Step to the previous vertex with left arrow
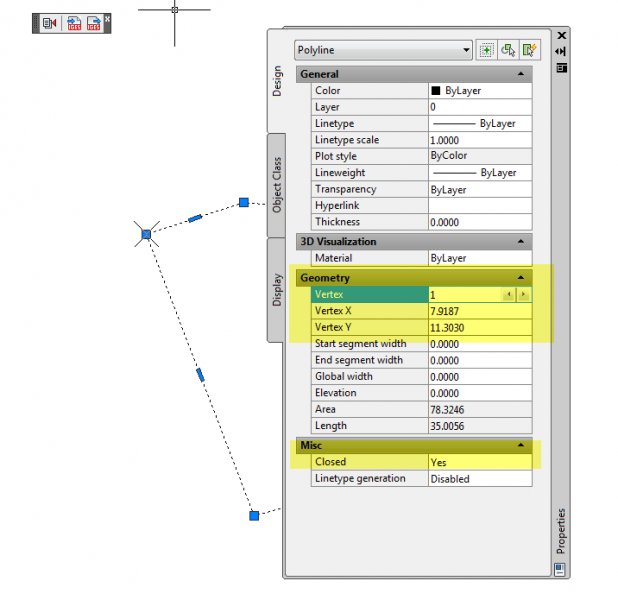This screenshot has height=600, width=618. 509,294
